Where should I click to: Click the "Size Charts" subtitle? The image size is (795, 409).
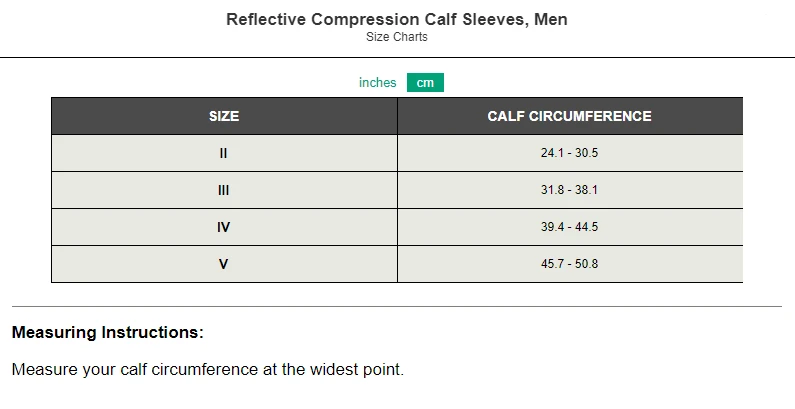tap(397, 38)
